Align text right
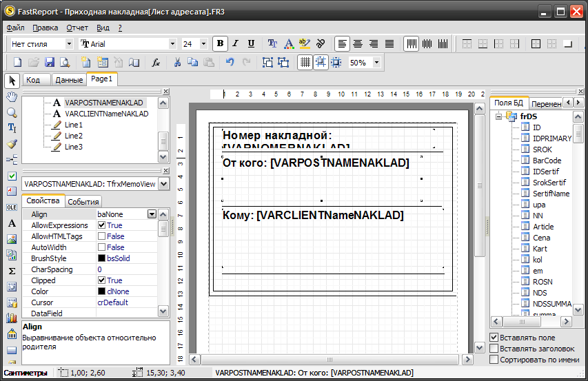 (374, 44)
